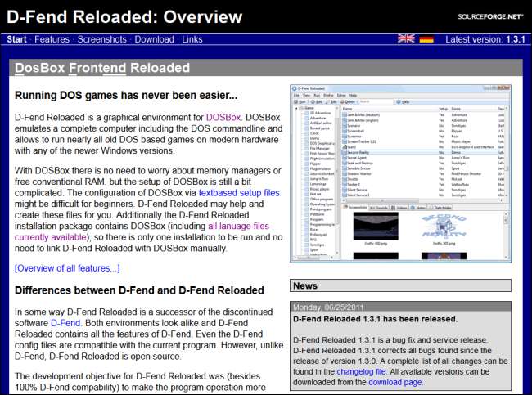The height and width of the screenshot is (395, 532).
Task: Open the Links navigation item
Action: (192, 39)
